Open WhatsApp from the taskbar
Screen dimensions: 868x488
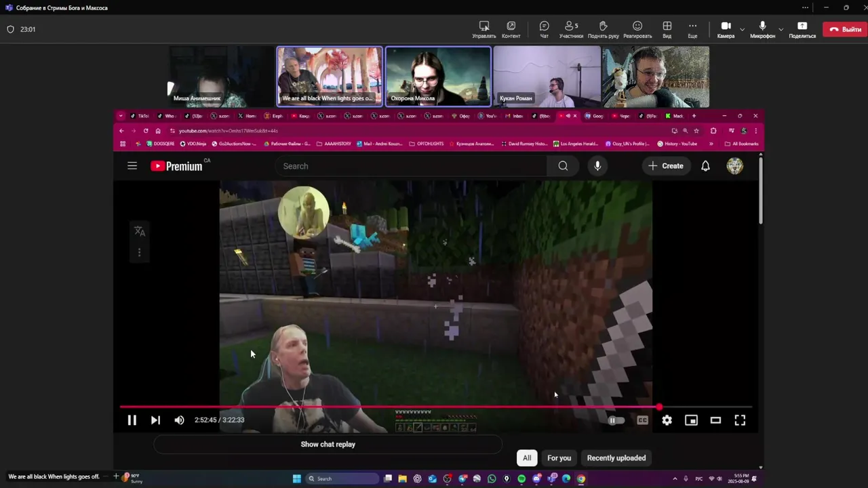492,479
